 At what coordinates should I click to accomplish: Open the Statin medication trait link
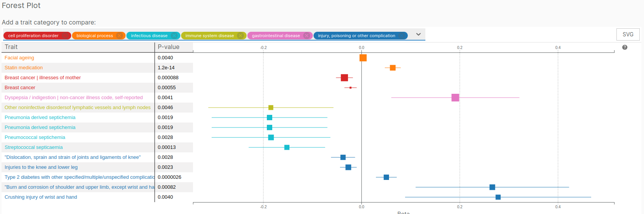coord(24,68)
